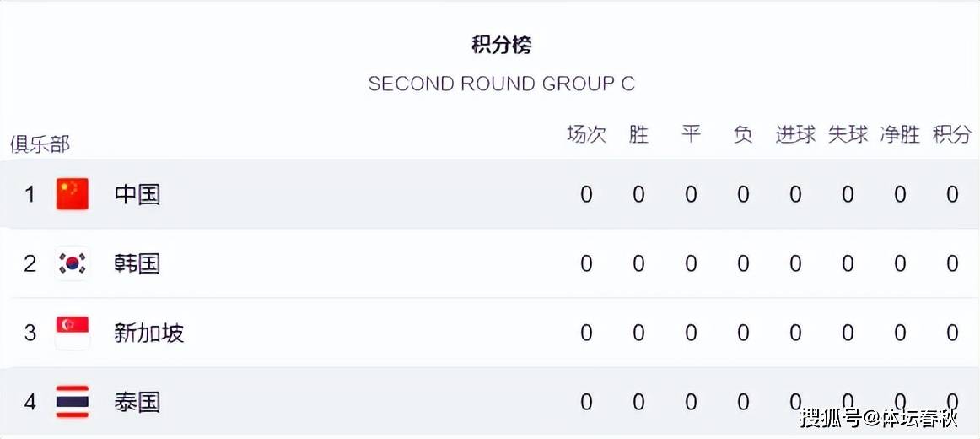Click the 积分榜 title
The image size is (980, 439).
point(501,45)
